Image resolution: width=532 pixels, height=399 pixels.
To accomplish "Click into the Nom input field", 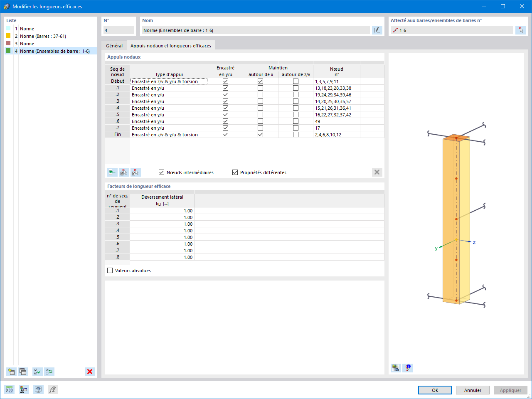I will (x=256, y=30).
